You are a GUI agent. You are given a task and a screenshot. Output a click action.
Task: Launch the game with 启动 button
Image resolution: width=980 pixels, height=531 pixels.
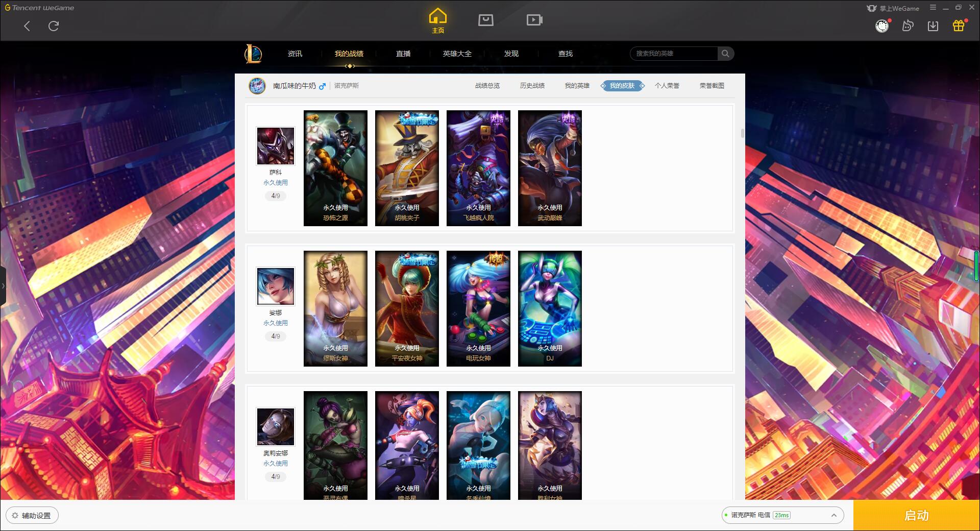[916, 516]
